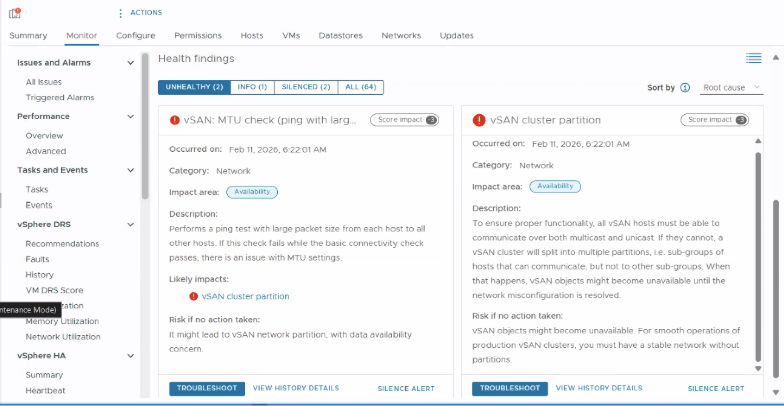Click scroll down arrow in partition card
Viewport: 784px width, 406px height.
click(758, 368)
